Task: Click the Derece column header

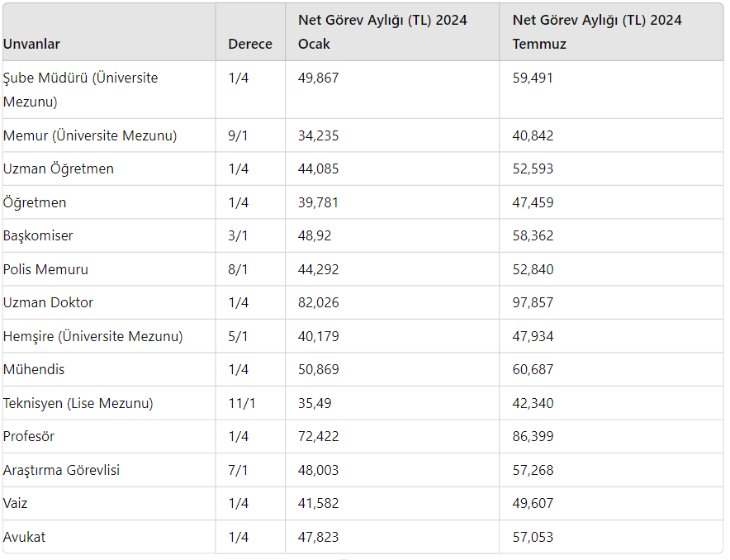Action: (x=249, y=45)
